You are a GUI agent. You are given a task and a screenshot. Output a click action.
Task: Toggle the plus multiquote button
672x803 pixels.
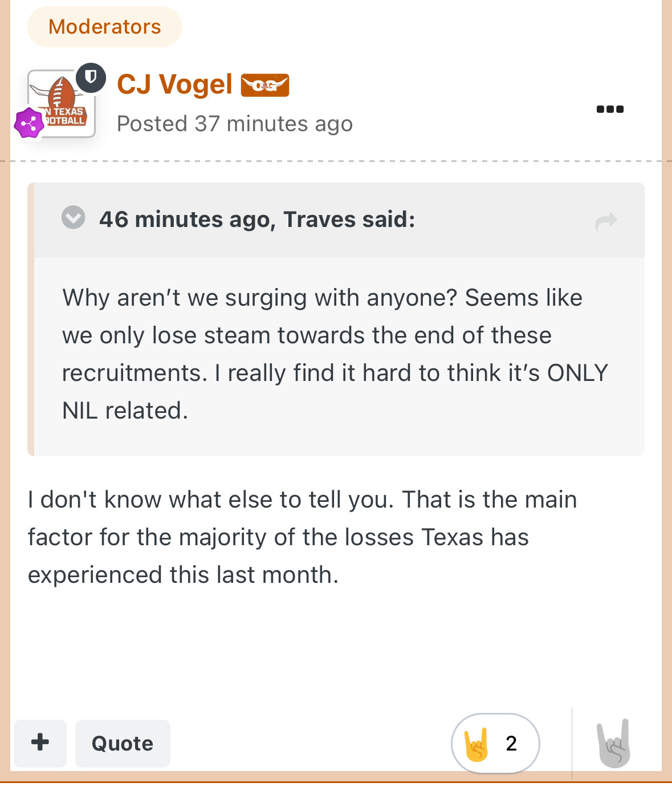tap(40, 743)
